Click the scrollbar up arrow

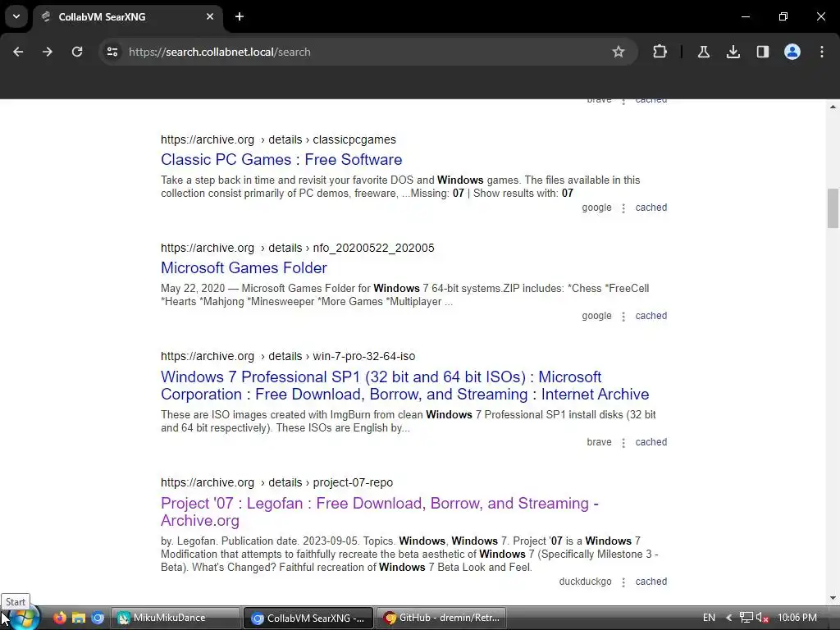click(833, 107)
